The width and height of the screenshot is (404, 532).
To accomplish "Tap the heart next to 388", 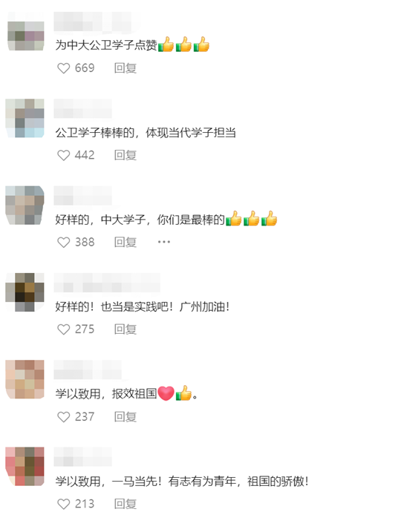I will (63, 242).
